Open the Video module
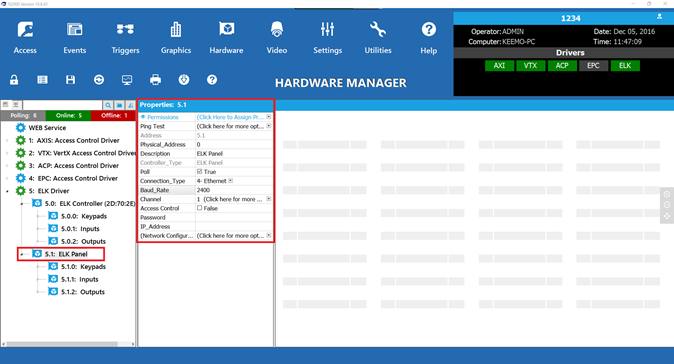Screen dimensions: 674x364 coord(277,38)
